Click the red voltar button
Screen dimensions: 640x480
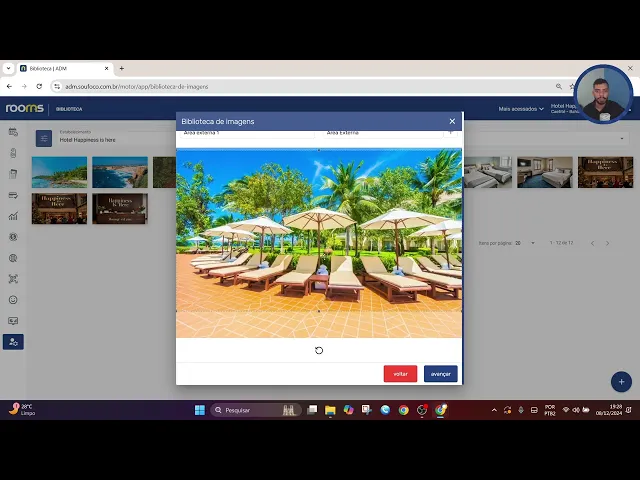pyautogui.click(x=400, y=374)
